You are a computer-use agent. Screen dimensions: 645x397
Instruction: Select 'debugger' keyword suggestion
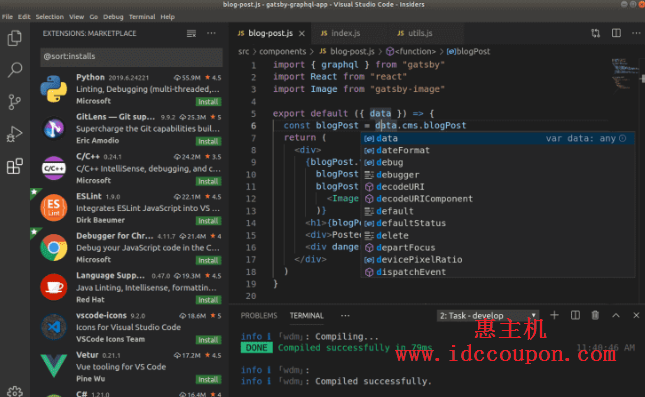[x=498, y=174]
